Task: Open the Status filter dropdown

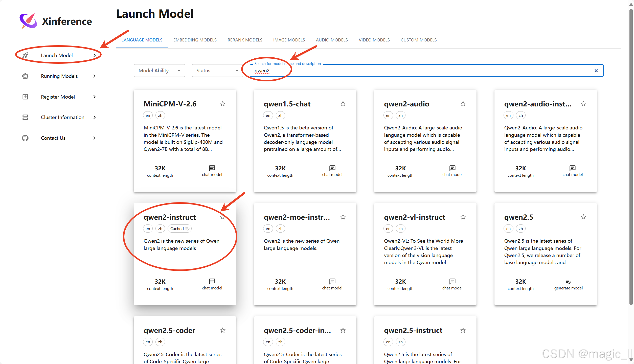Action: [x=217, y=71]
